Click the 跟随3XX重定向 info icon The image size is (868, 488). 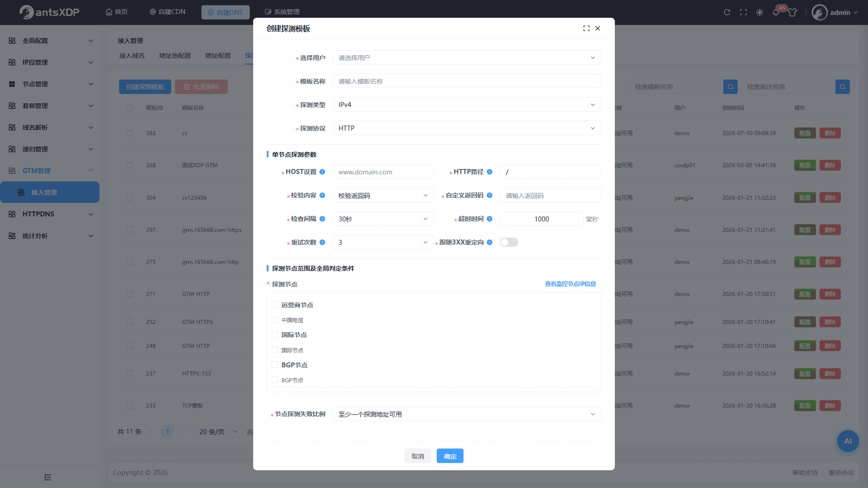click(490, 242)
